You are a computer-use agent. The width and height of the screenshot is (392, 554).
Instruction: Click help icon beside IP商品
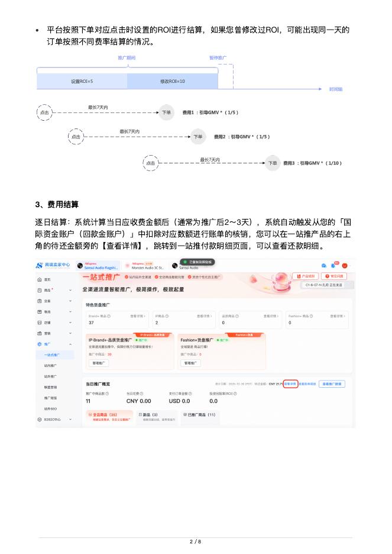coord(167,316)
